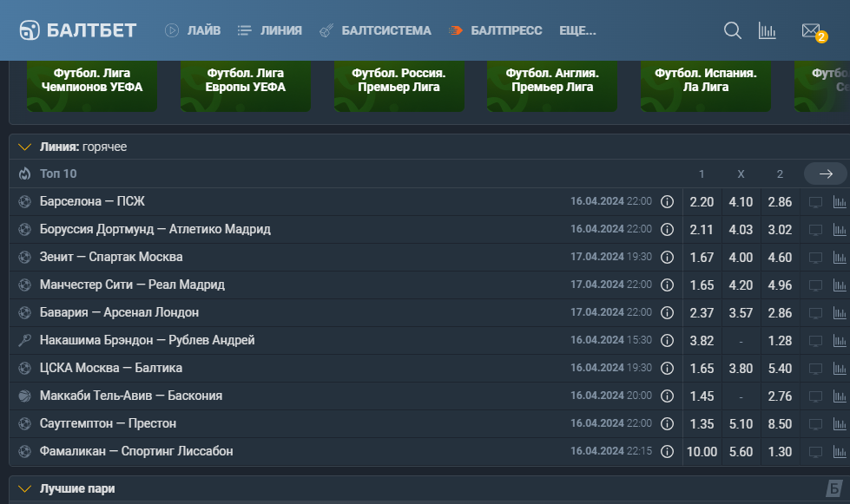
Task: Open stats chart for Саутгемптон — Престон
Action: coord(840,424)
